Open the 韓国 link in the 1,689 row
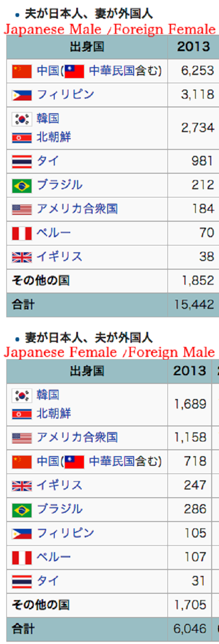The width and height of the screenshot is (219, 644). pos(48,395)
